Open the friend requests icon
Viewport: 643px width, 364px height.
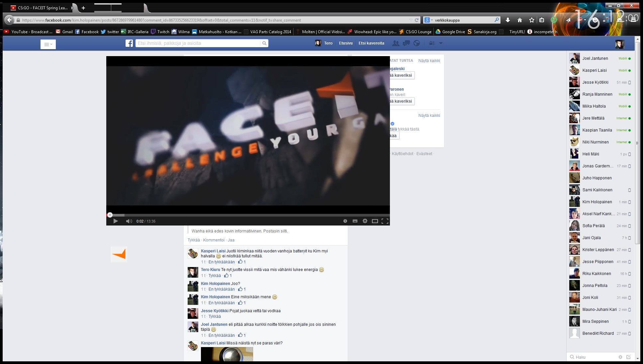tap(396, 43)
